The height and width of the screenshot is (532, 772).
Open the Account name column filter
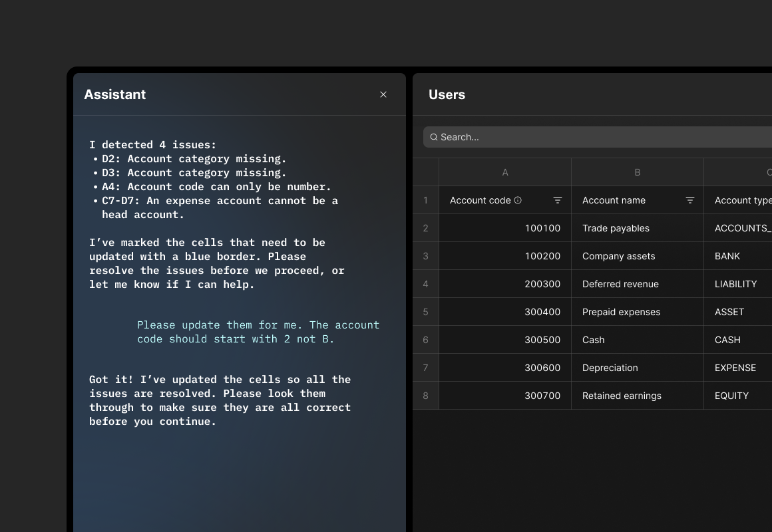(690, 200)
